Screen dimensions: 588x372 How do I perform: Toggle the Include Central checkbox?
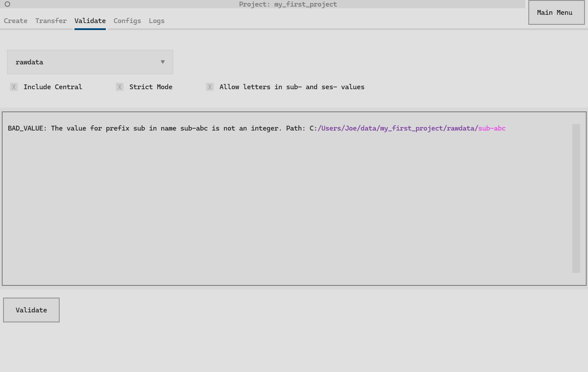pyautogui.click(x=14, y=87)
